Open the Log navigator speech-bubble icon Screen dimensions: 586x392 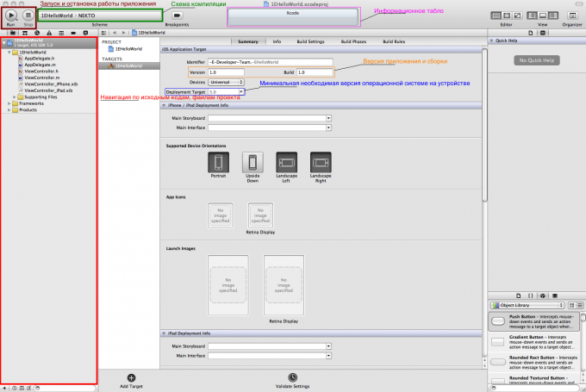(85, 33)
